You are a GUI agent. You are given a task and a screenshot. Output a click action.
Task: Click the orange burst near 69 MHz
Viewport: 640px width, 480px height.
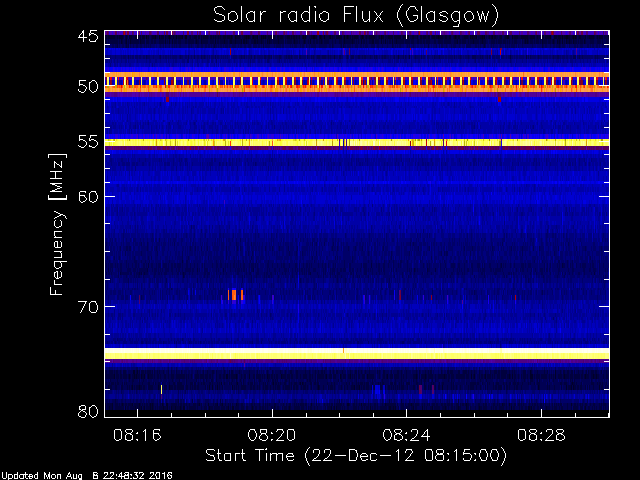[235, 295]
